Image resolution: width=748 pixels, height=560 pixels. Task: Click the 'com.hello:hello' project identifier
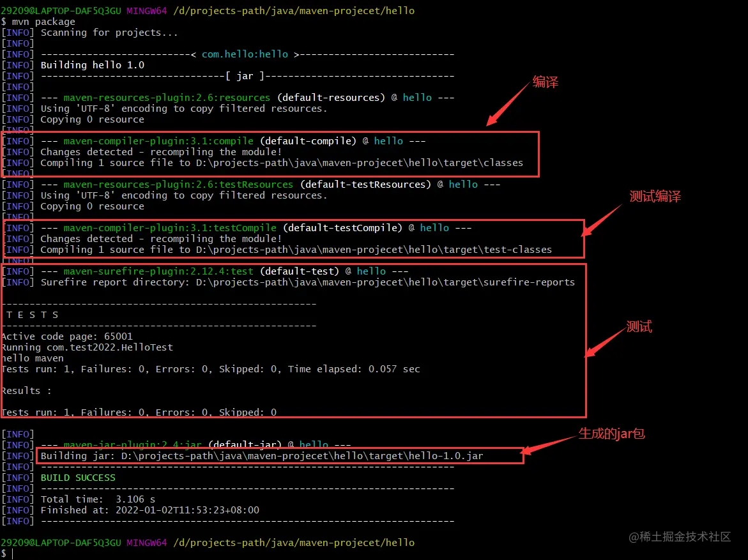pos(245,54)
